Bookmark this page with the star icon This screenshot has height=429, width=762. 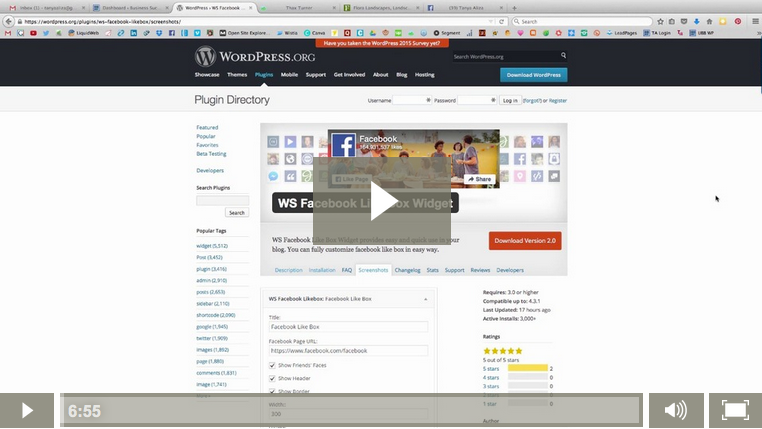(660, 21)
